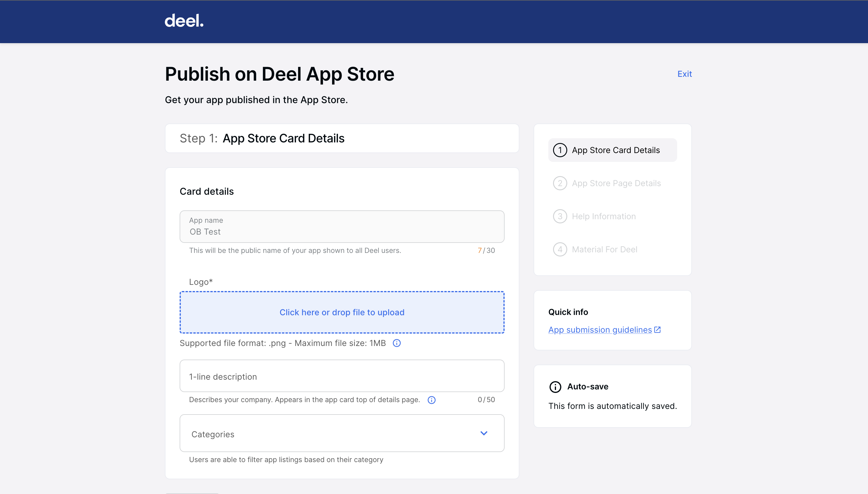
Task: Click 'Auto-save' heading text
Action: point(588,387)
